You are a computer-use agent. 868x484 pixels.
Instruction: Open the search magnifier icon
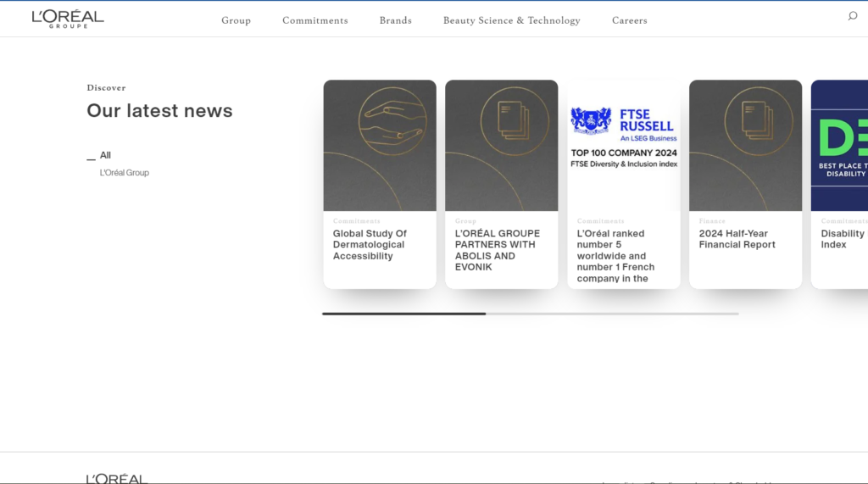pos(853,16)
